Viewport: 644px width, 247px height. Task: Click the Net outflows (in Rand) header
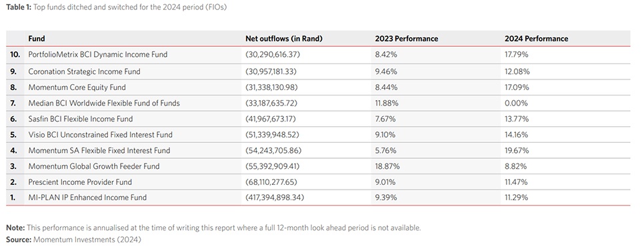(x=284, y=39)
